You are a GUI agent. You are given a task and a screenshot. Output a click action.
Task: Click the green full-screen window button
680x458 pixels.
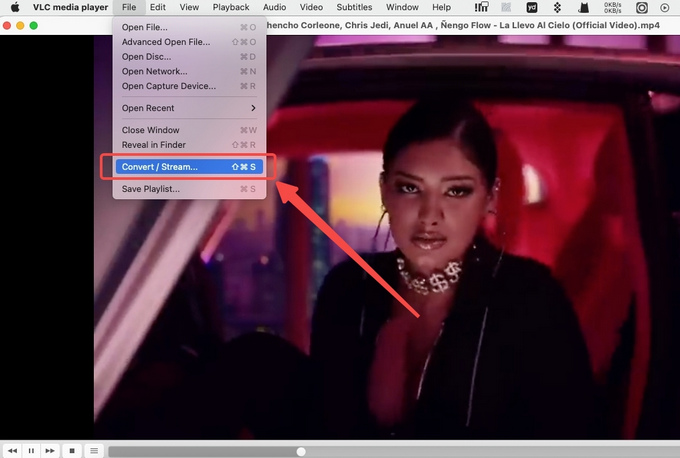click(33, 26)
